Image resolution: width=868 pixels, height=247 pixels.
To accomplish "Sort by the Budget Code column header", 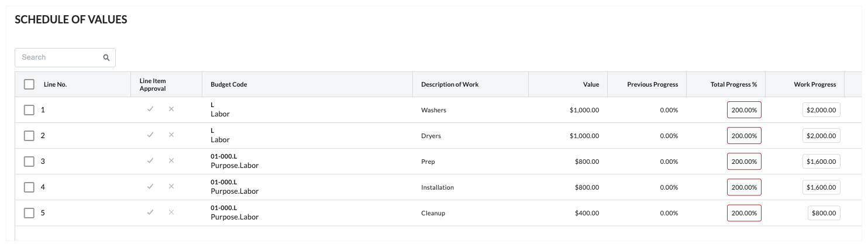I will [229, 84].
